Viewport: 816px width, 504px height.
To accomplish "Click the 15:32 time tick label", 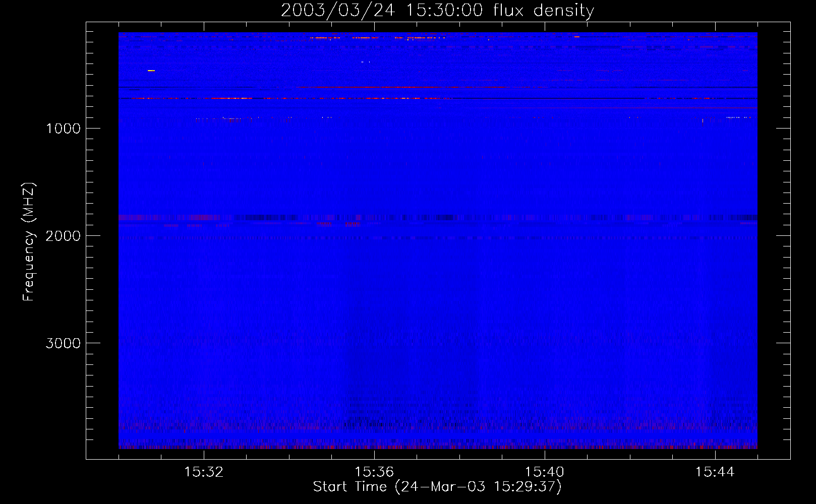I will [x=204, y=472].
